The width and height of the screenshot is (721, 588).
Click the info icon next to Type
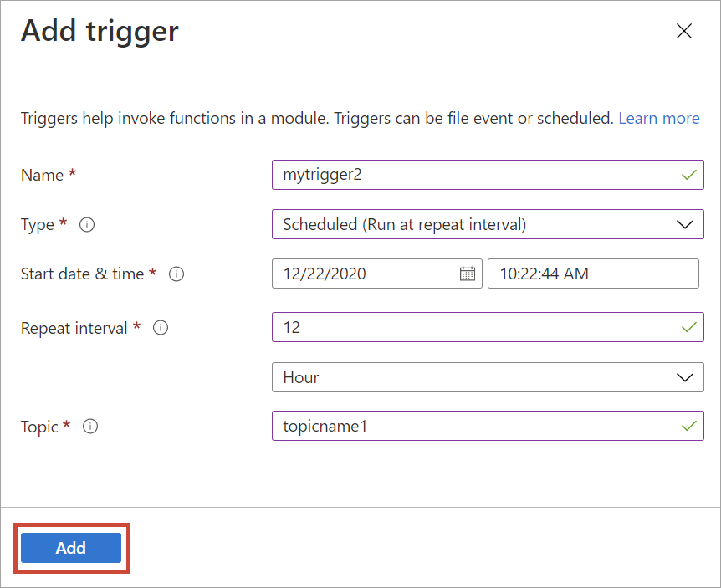click(87, 225)
